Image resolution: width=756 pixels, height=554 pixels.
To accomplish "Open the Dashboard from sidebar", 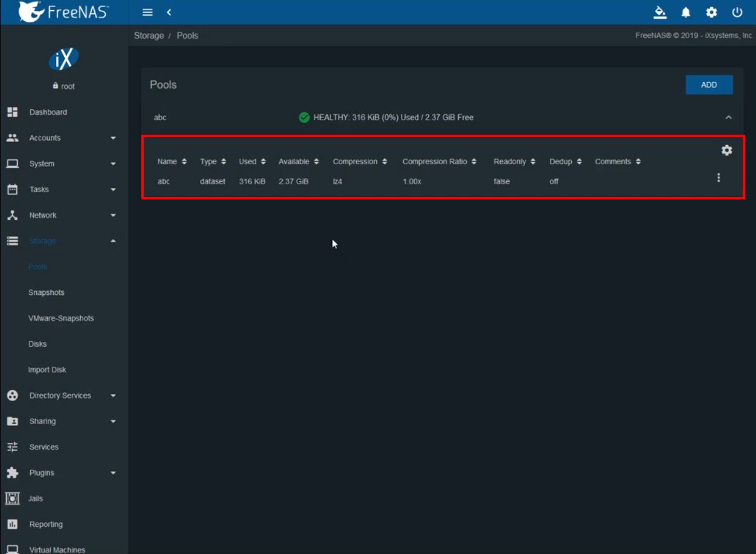I will click(x=48, y=112).
